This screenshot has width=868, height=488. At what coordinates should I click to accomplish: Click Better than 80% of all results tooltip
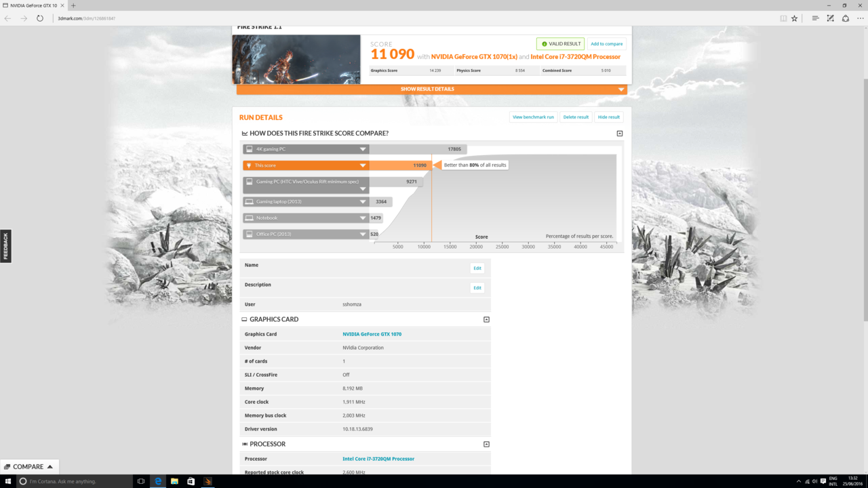tap(475, 165)
